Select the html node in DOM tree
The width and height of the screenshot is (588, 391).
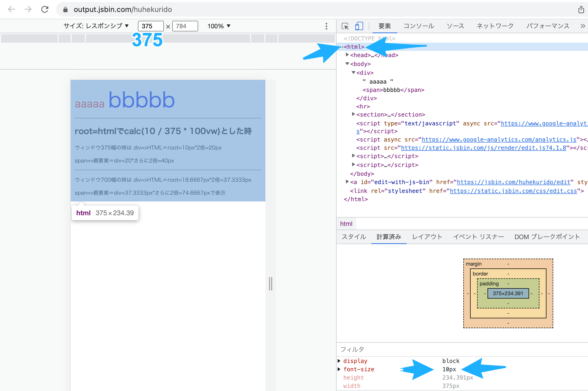click(x=354, y=47)
